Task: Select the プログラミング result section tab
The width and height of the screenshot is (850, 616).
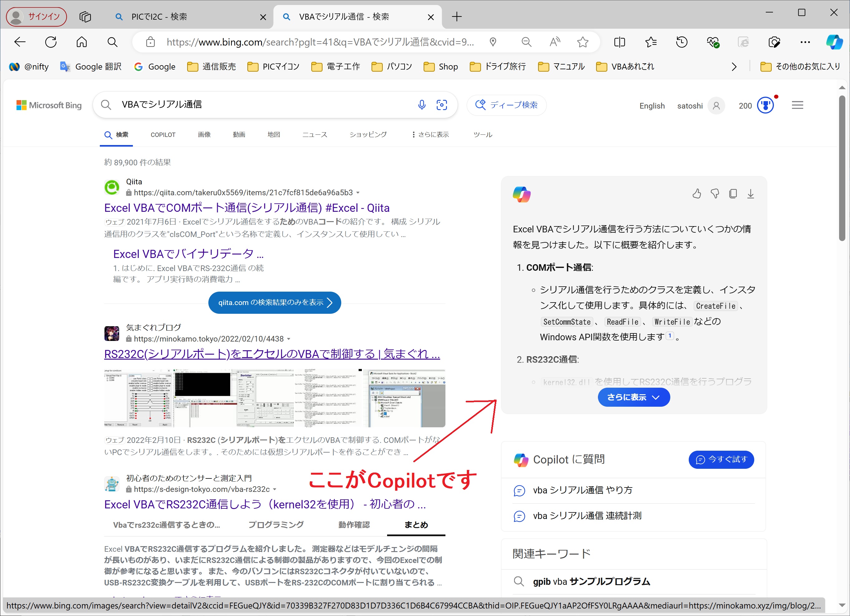Action: [276, 525]
